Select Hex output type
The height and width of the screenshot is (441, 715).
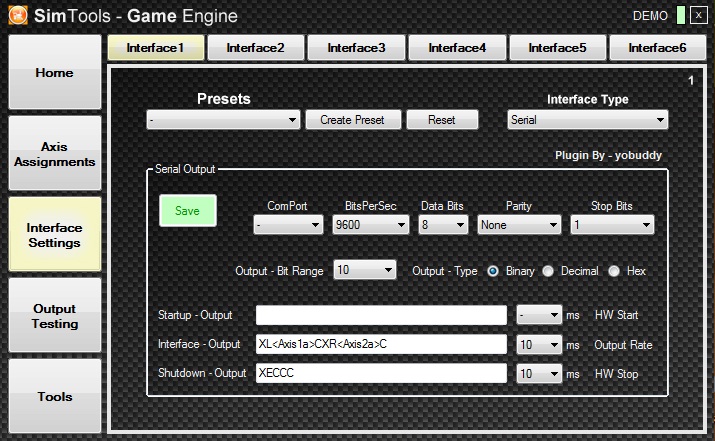point(614,271)
